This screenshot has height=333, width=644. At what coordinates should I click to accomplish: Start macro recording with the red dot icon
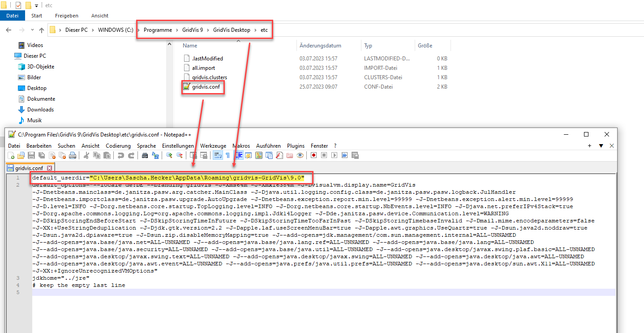pos(314,155)
